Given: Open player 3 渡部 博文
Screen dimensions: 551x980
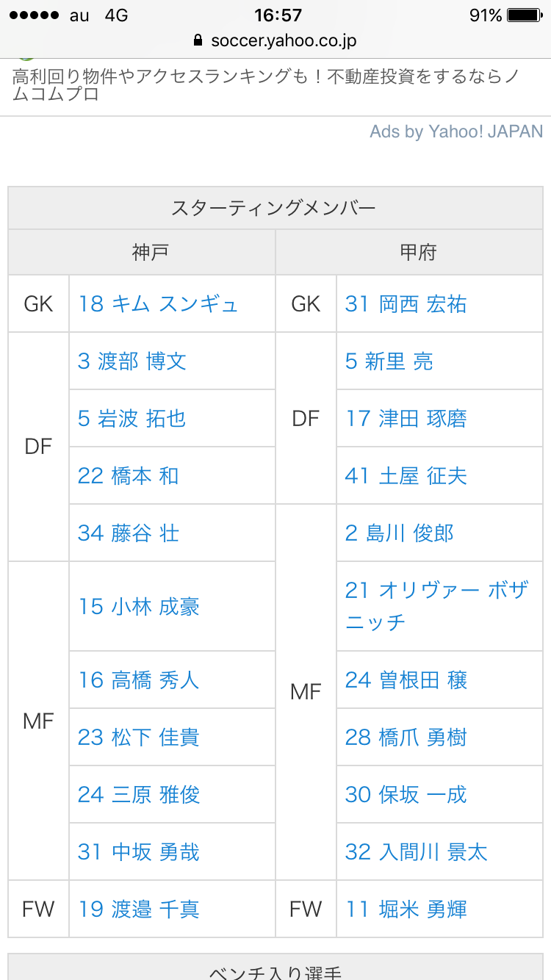Looking at the screenshot, I should (x=132, y=361).
